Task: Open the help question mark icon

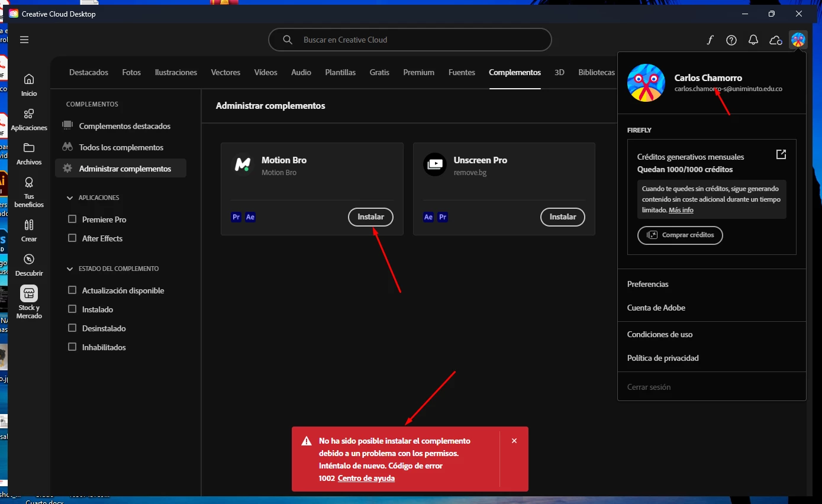Action: pyautogui.click(x=731, y=40)
